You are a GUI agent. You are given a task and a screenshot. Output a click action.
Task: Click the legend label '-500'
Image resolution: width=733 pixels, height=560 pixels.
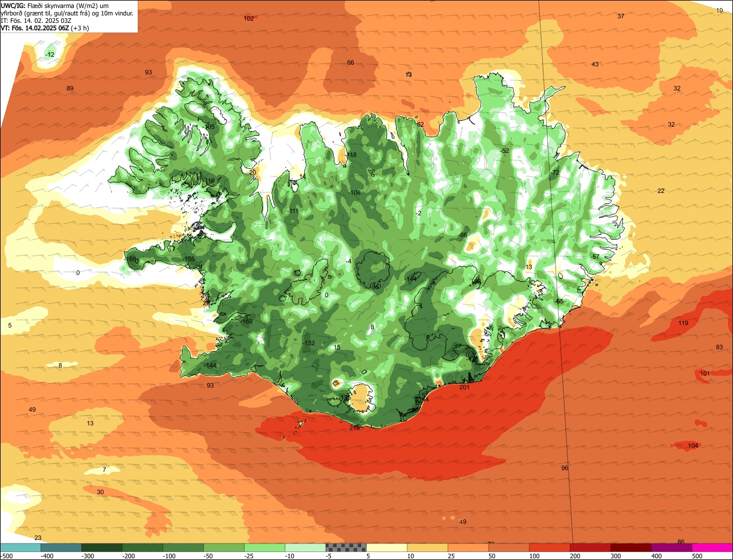6,556
